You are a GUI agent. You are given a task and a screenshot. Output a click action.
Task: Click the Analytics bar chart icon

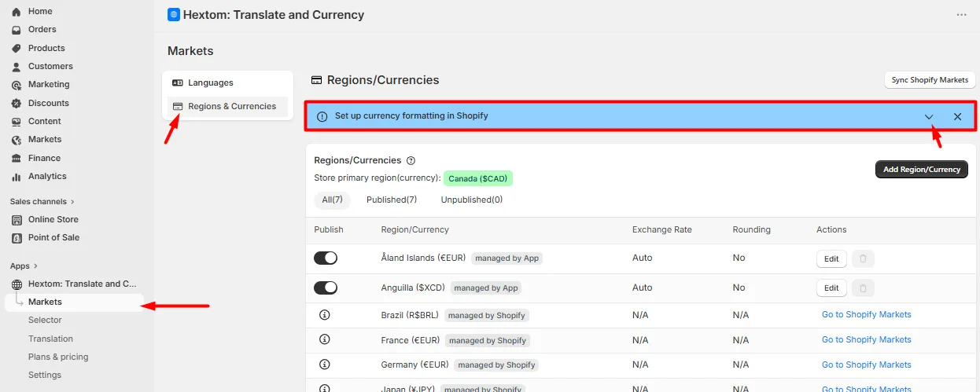17,177
